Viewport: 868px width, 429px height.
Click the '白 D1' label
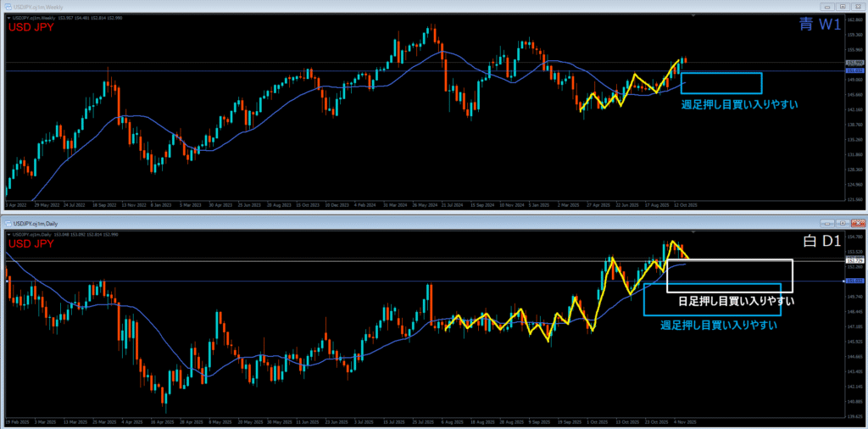[x=820, y=242]
